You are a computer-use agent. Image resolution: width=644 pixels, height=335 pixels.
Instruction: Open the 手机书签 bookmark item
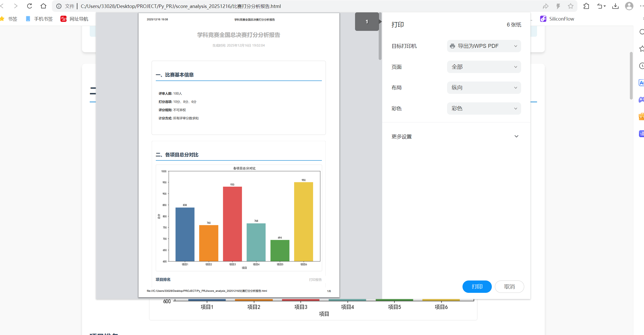click(x=39, y=19)
